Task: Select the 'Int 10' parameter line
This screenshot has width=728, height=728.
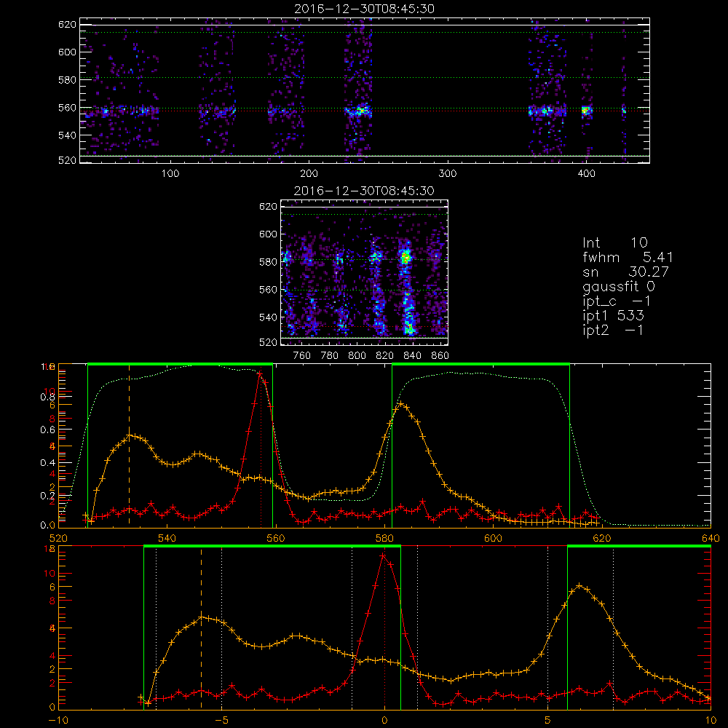Action: point(615,242)
